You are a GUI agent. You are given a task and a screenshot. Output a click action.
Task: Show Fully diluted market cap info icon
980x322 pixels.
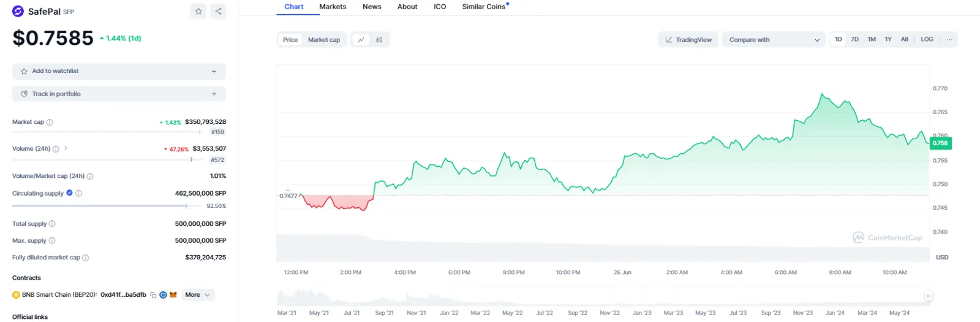click(86, 258)
